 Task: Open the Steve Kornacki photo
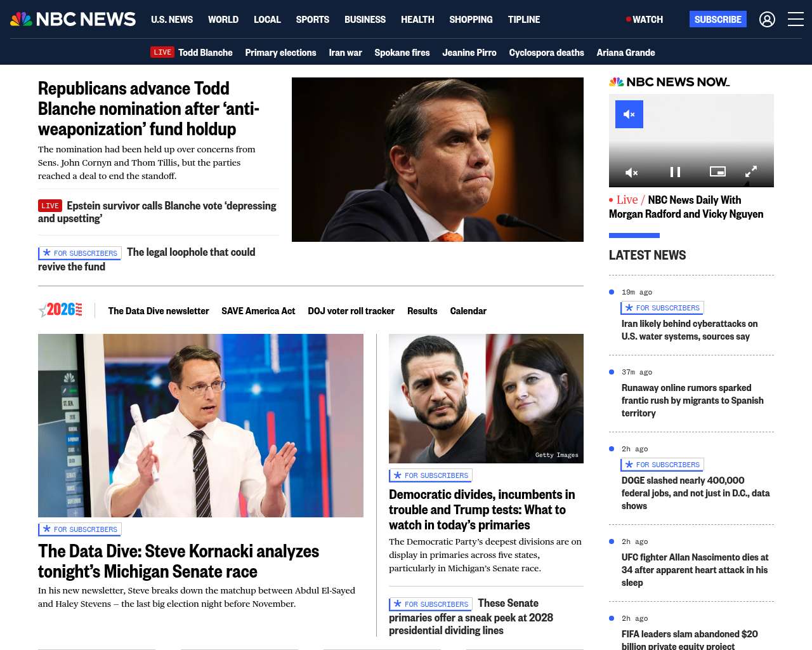(x=200, y=425)
